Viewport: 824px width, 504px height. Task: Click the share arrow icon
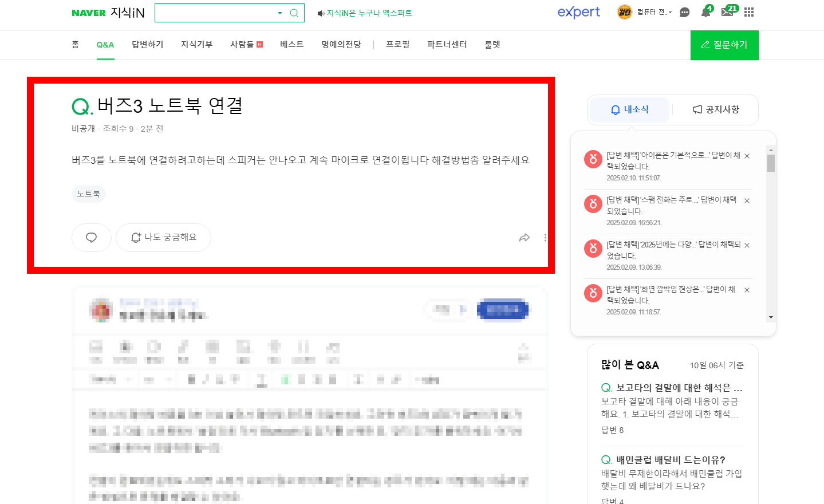(x=524, y=238)
